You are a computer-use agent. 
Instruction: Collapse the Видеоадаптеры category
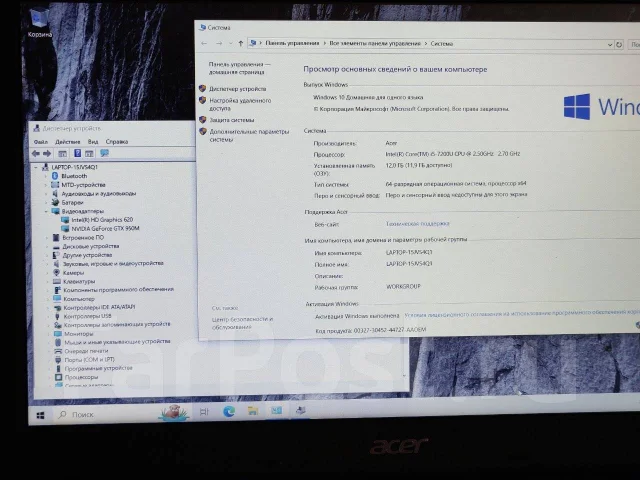(46, 211)
